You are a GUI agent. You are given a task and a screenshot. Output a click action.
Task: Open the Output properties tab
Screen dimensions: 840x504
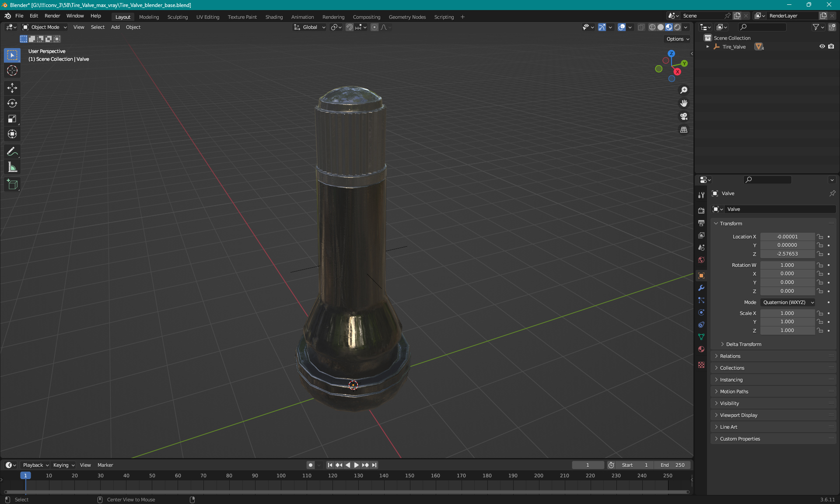click(x=701, y=223)
